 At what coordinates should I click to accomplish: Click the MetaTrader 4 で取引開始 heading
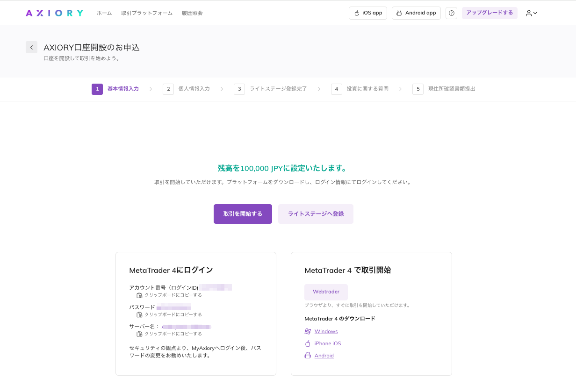tap(347, 270)
